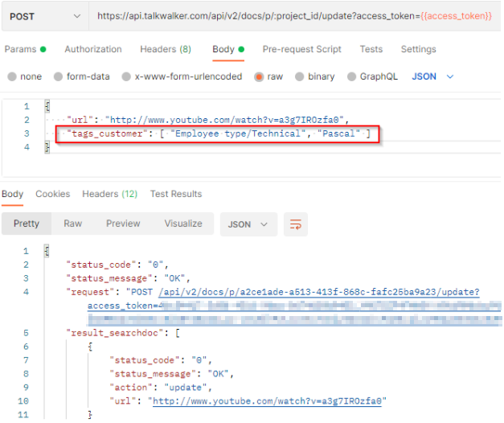The image size is (504, 423).
Task: Click the status_message OK line 3
Action: point(128,278)
